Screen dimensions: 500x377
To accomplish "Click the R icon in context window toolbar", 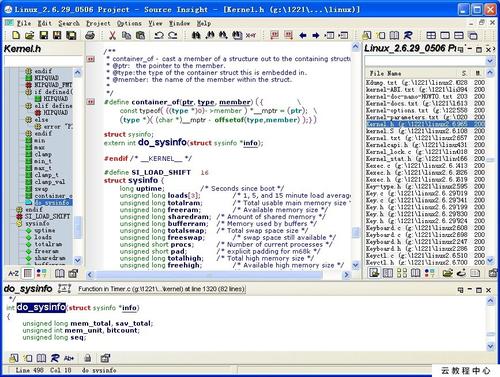I will 55,358.
